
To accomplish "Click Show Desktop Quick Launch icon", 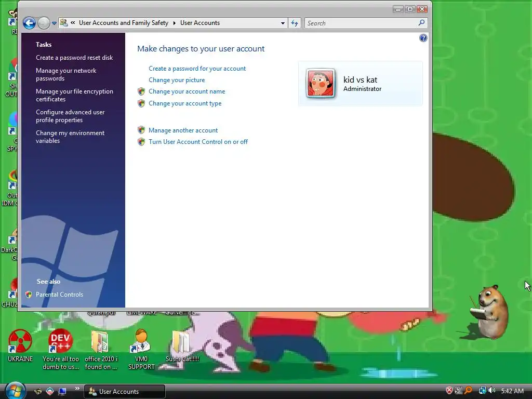I will coord(62,391).
